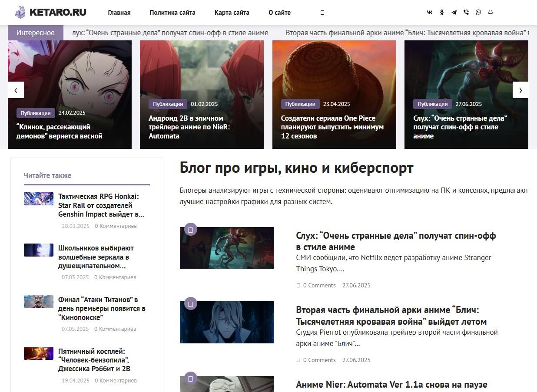The image size is (537, 392).
Task: Open the Odnoklassniki social icon
Action: click(442, 12)
